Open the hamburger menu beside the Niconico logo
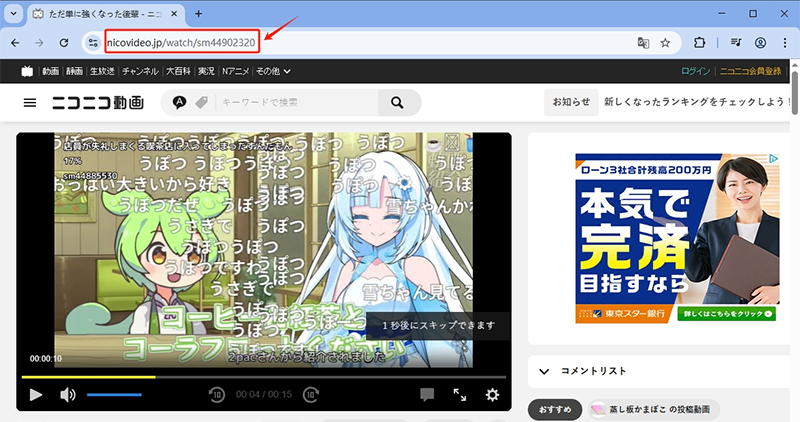Viewport: 800px width, 422px height. [x=30, y=103]
